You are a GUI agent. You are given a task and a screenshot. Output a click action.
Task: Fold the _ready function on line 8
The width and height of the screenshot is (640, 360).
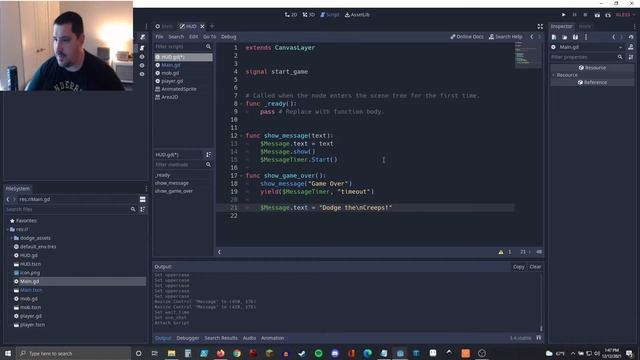click(241, 104)
